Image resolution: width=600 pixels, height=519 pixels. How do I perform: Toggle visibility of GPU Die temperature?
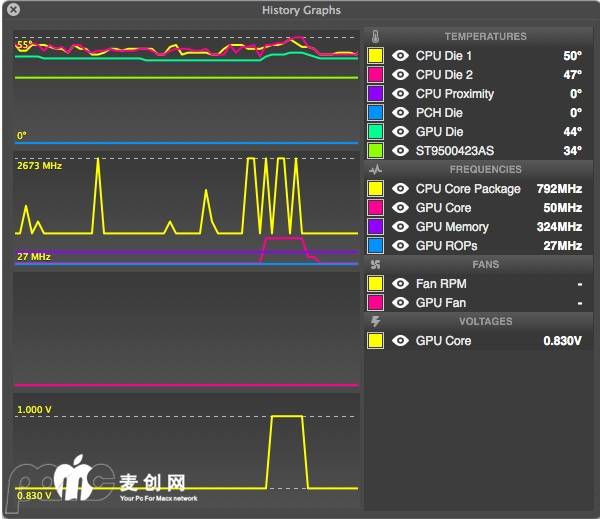[400, 132]
